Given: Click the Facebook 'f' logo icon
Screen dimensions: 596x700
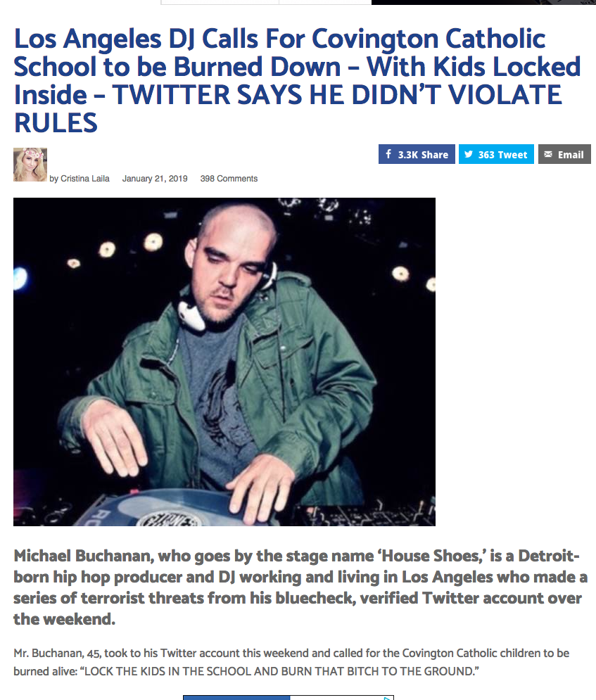Looking at the screenshot, I should pos(388,154).
